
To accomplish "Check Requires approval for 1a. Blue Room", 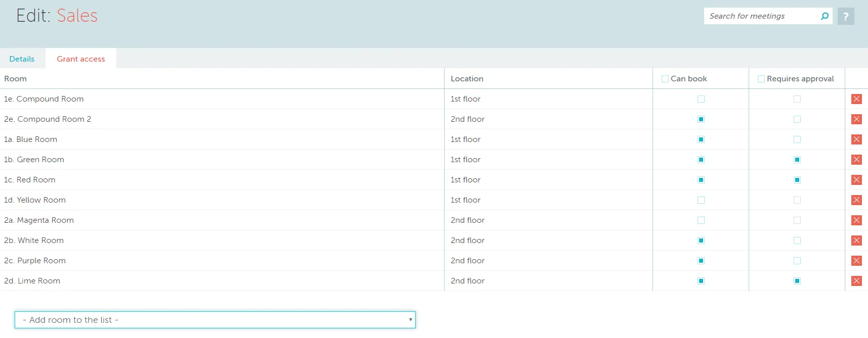I will pos(797,139).
